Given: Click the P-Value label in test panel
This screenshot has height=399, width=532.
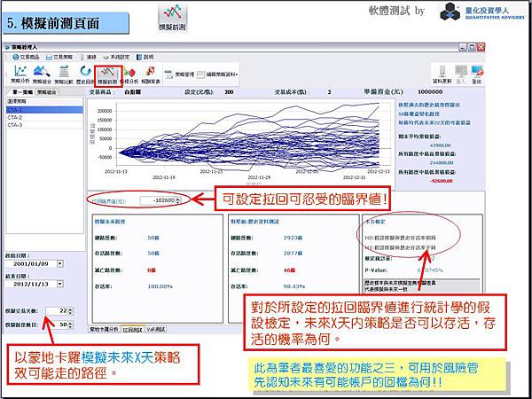Looking at the screenshot, I should [376, 270].
